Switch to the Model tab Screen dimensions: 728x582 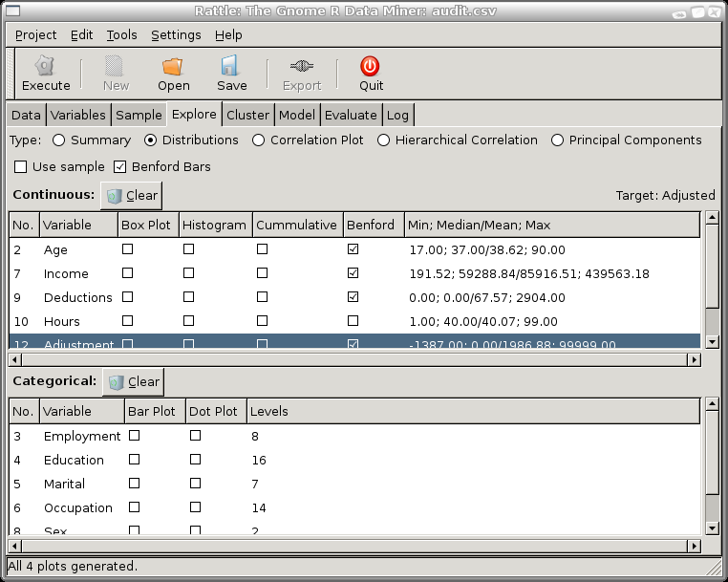pos(297,116)
